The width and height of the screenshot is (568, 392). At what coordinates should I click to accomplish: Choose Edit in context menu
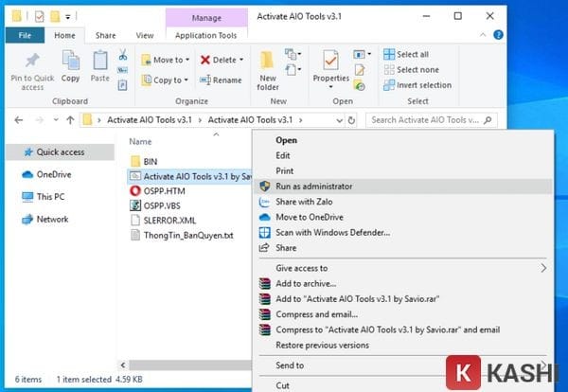coord(403,155)
